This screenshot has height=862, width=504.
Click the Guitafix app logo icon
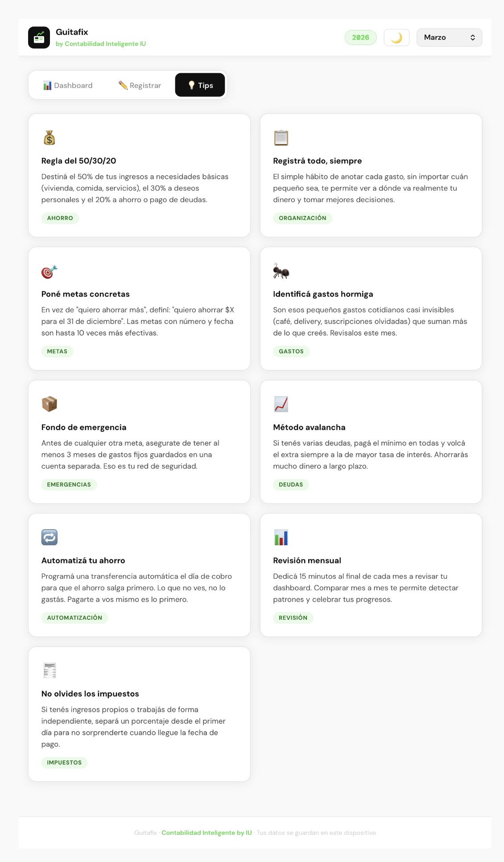click(39, 37)
